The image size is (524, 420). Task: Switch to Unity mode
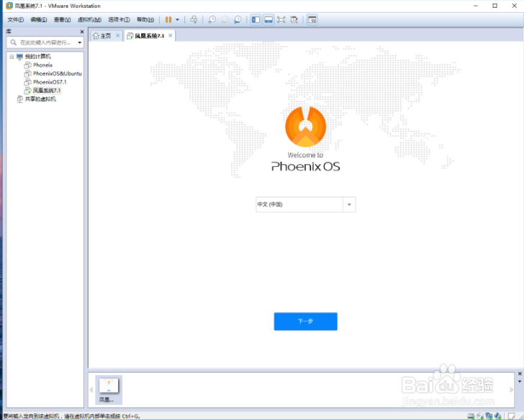click(x=294, y=19)
